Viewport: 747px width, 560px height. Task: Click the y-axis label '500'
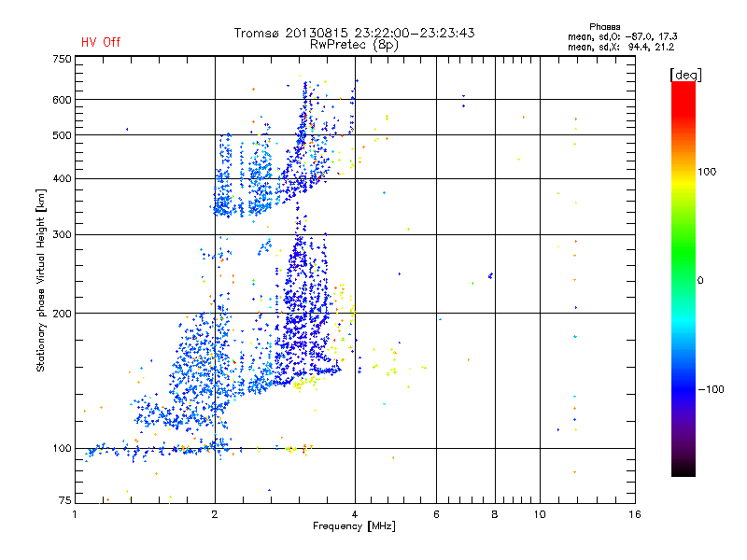point(62,135)
